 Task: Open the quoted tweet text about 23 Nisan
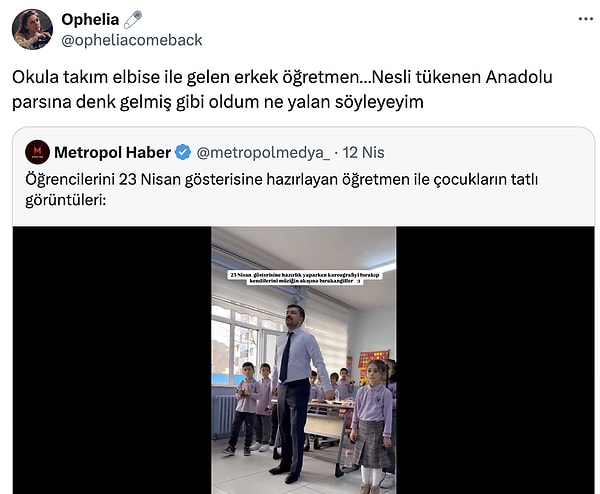(x=281, y=189)
